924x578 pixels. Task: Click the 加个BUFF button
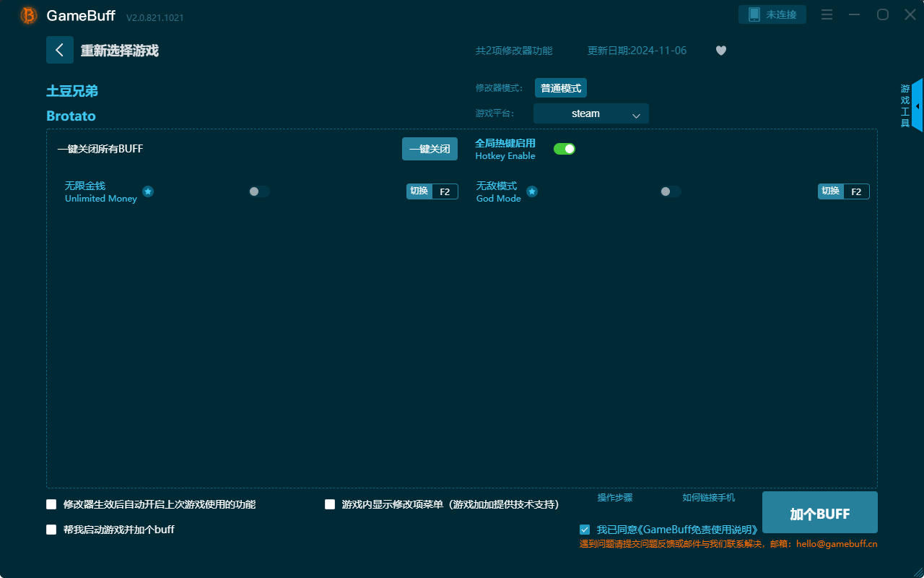click(819, 512)
